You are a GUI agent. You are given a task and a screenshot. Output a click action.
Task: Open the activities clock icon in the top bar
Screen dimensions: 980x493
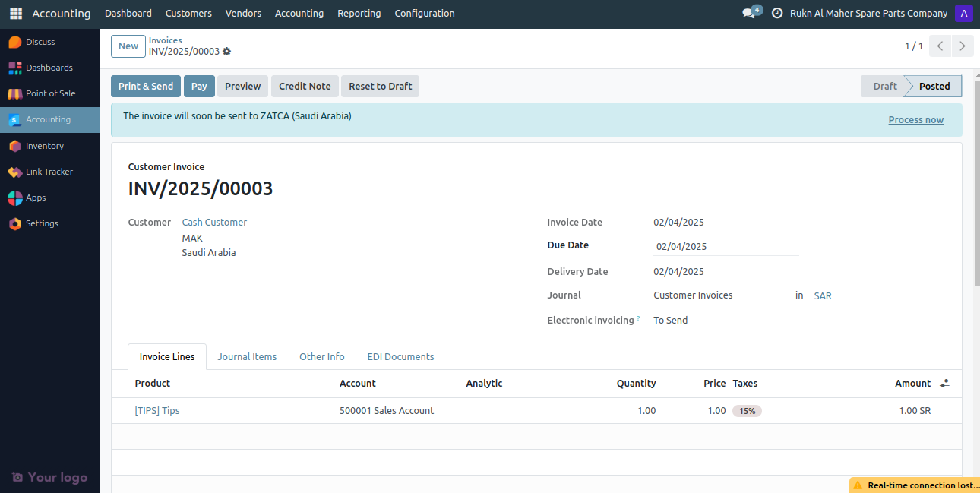click(776, 13)
